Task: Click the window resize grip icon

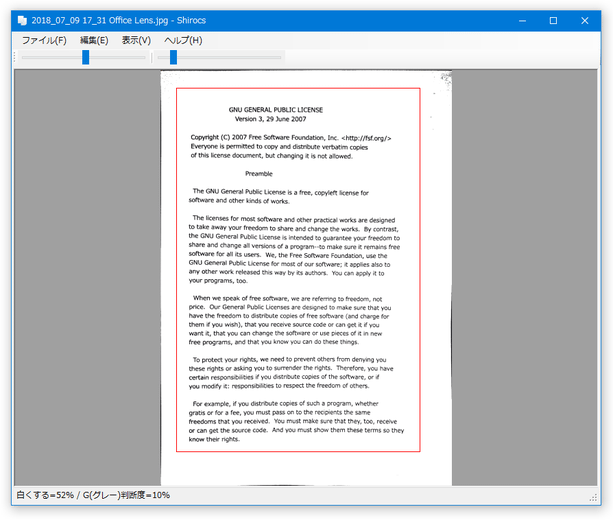Action: click(x=593, y=497)
